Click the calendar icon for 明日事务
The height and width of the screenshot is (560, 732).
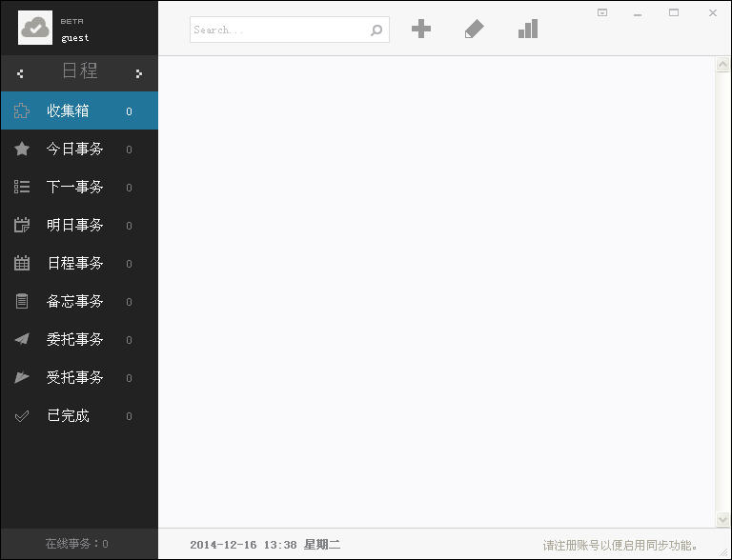tap(22, 225)
